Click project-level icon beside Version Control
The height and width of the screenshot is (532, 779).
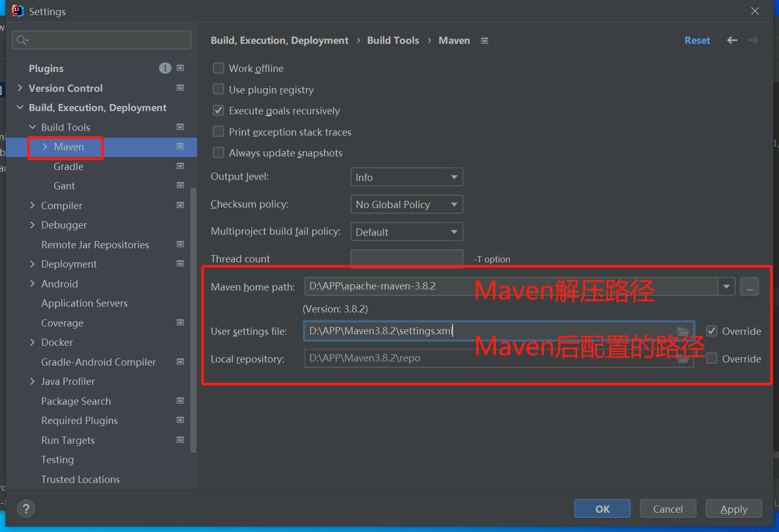(x=180, y=88)
